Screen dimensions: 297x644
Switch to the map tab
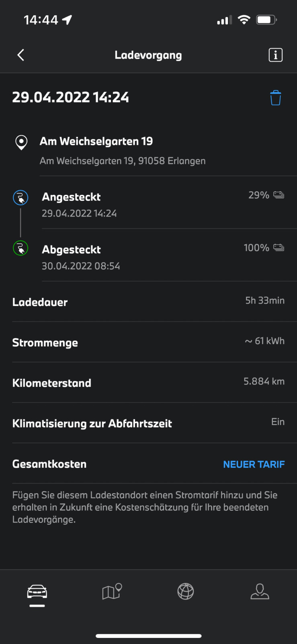pos(112,592)
